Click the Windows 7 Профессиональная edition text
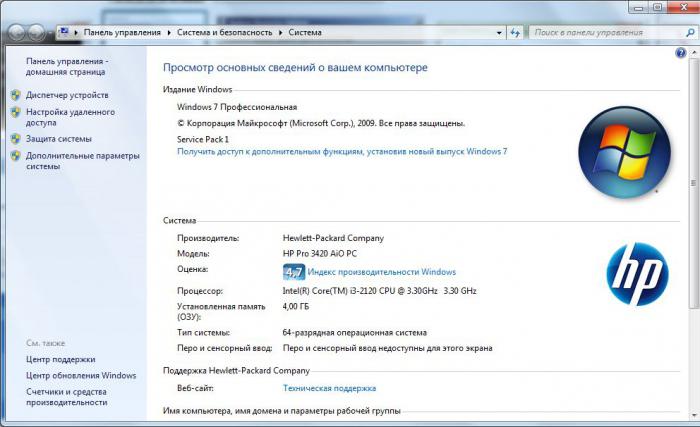The image size is (700, 427). coord(237,107)
